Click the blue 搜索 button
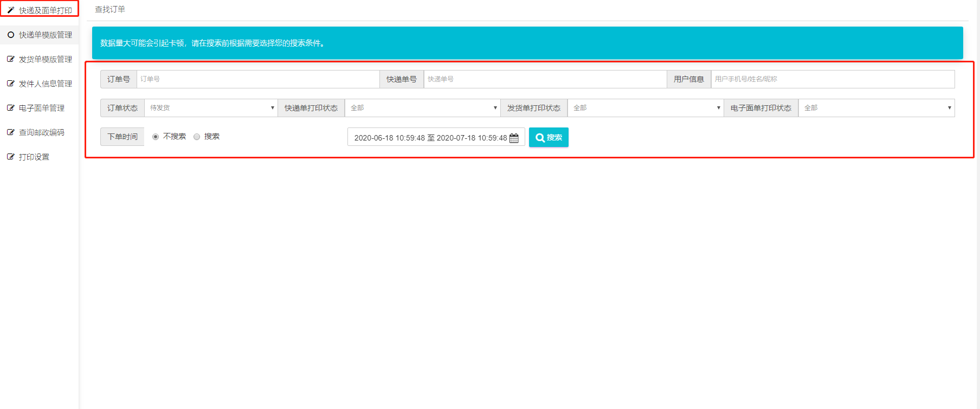Viewport: 980px width, 409px height. [x=549, y=137]
